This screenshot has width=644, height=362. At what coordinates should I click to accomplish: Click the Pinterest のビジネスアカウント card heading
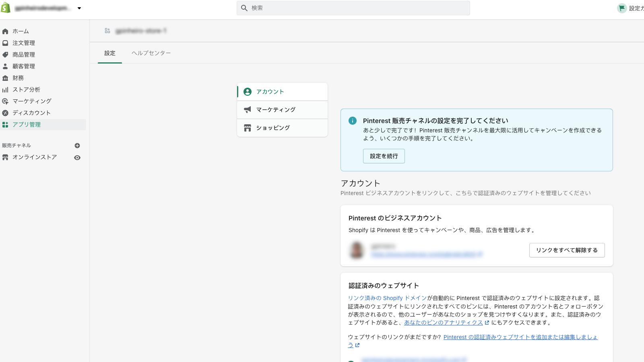(395, 218)
